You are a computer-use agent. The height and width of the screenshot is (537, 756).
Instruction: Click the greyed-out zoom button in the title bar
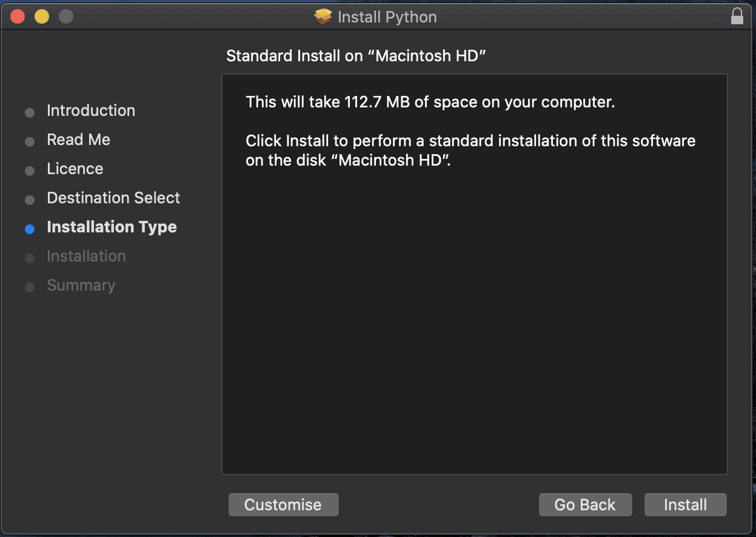click(66, 16)
